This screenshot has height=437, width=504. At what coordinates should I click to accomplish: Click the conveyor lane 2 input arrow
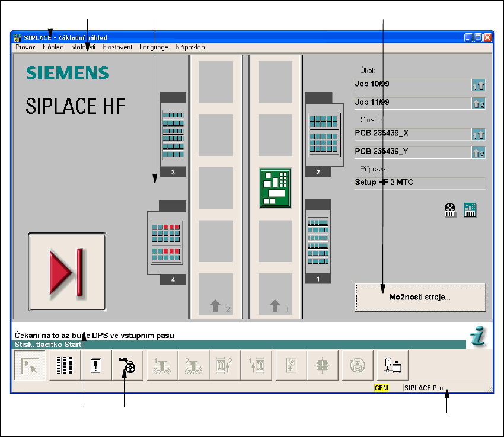(215, 305)
